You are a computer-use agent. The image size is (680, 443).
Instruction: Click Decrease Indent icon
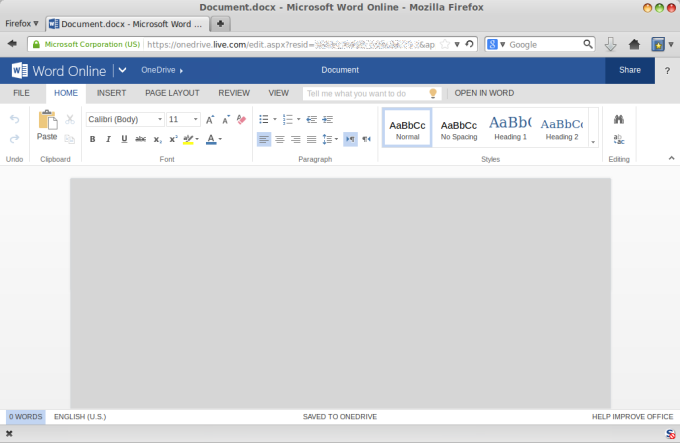(311, 119)
